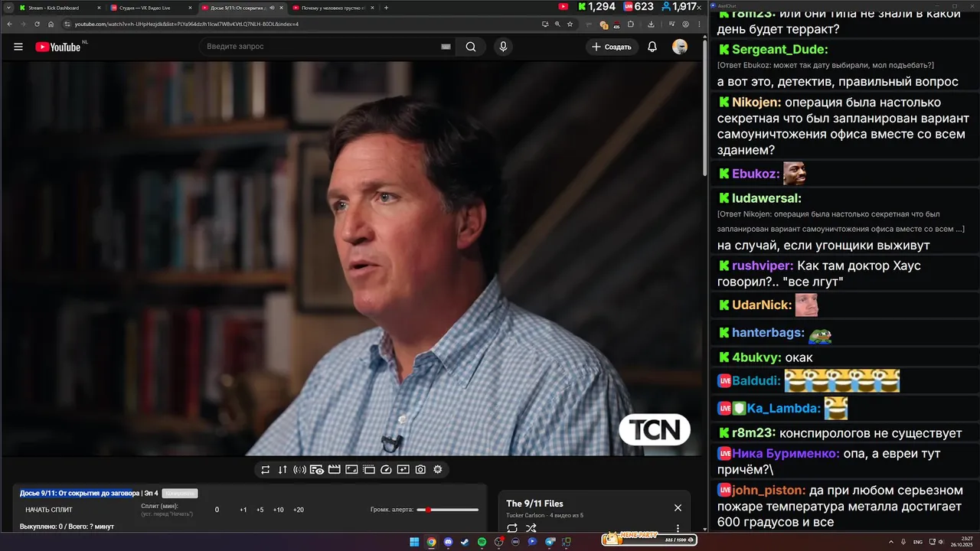Start voice search with the microphone icon
980x551 pixels.
pyautogui.click(x=503, y=47)
